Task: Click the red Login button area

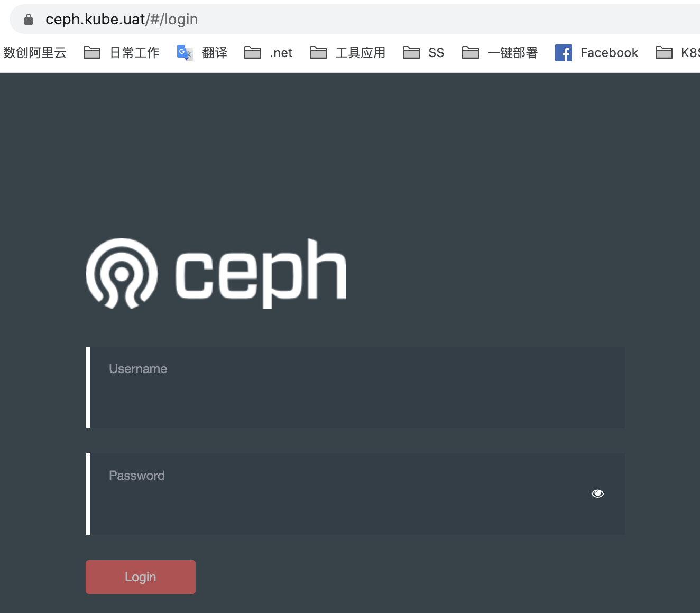Action: [x=140, y=577]
